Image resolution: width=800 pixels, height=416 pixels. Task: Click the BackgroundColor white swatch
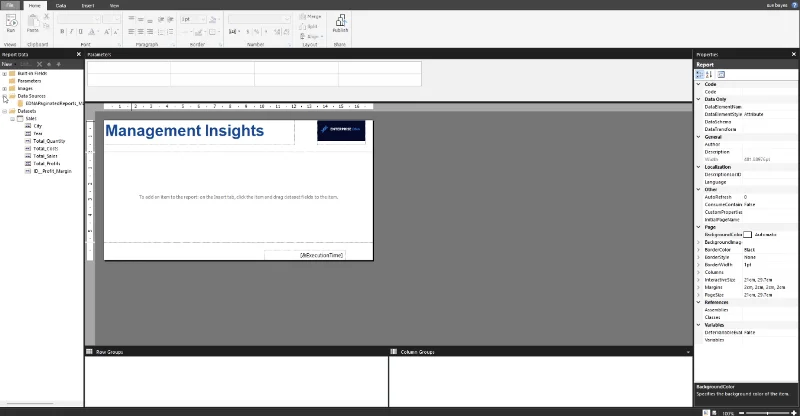point(747,235)
